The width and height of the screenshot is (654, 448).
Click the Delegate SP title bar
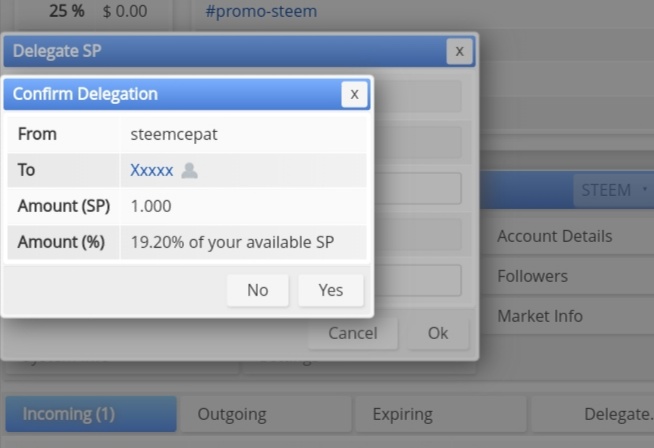pyautogui.click(x=239, y=51)
